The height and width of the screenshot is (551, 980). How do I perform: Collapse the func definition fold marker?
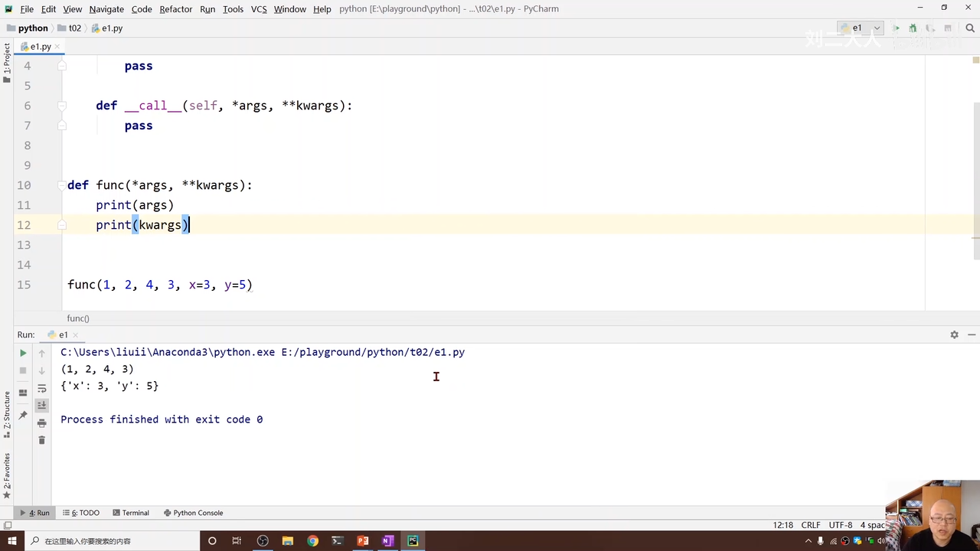point(63,185)
